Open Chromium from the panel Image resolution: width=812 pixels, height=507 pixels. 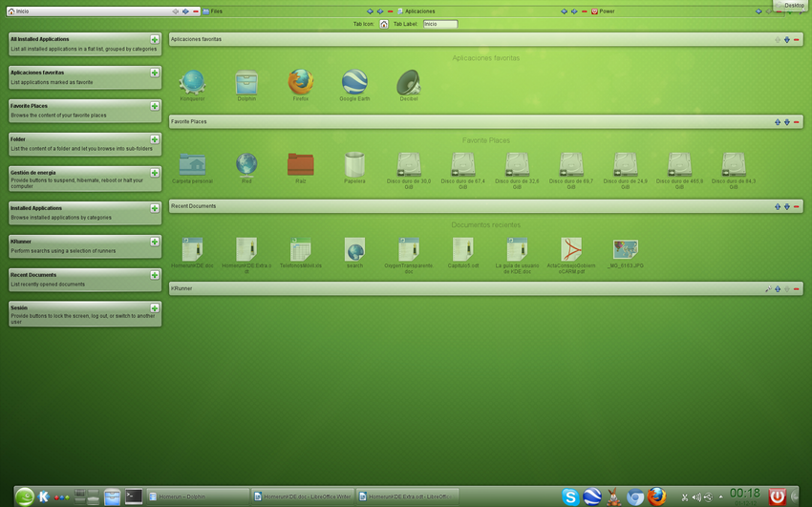coord(635,496)
